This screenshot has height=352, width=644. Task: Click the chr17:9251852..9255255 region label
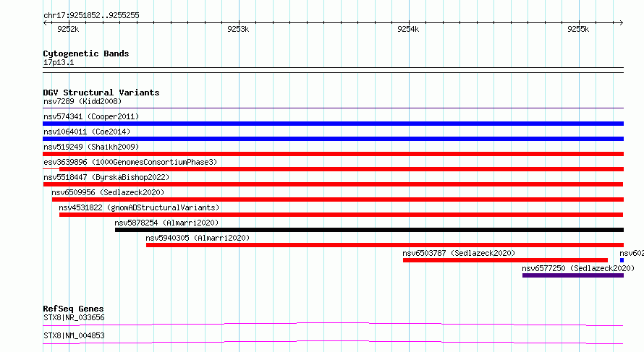click(91, 16)
